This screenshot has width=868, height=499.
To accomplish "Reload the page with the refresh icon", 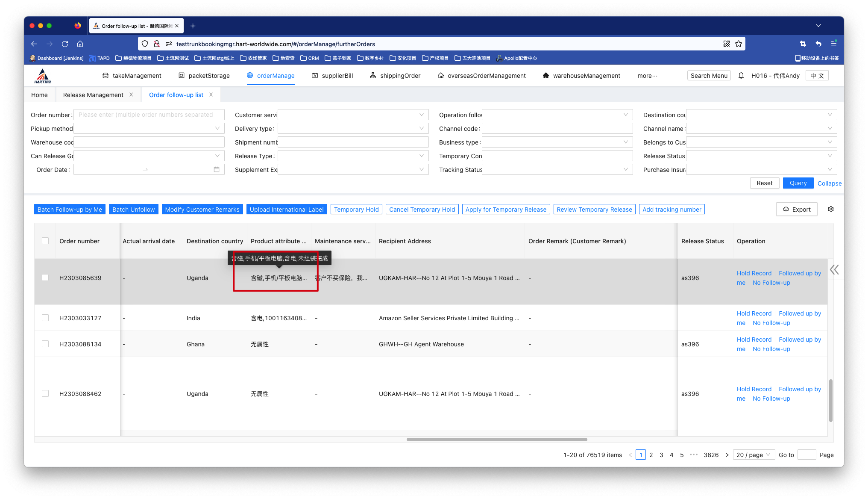I will coord(65,44).
